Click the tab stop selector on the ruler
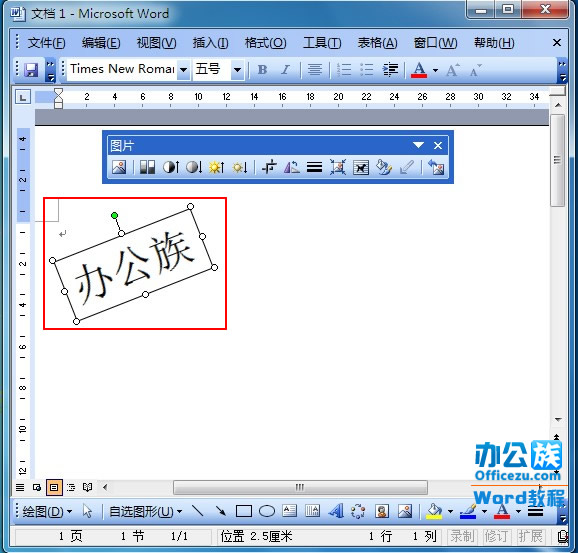The image size is (578, 553). 23,97
